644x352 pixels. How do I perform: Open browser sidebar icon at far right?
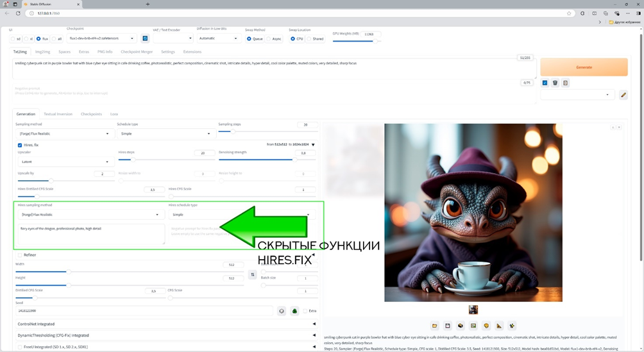638,13
